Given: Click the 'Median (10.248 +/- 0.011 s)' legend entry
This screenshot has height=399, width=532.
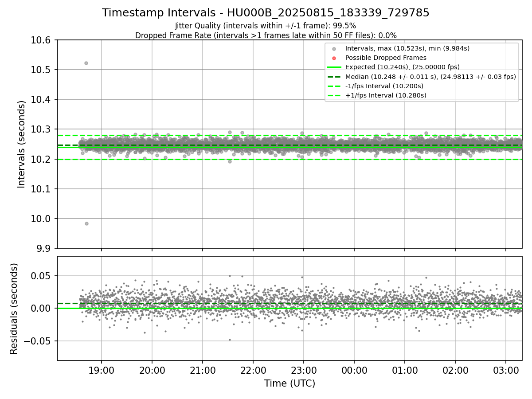Looking at the screenshot, I should point(430,76).
